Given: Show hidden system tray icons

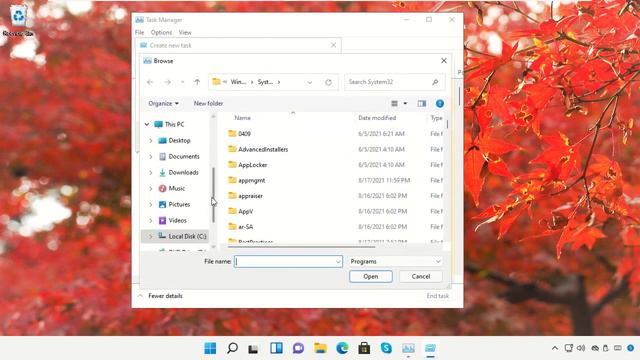Looking at the screenshot, I should [555, 348].
